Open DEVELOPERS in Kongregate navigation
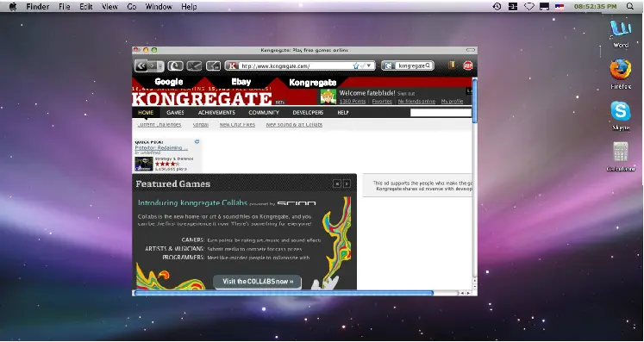Image resolution: width=644 pixels, height=342 pixels. pyautogui.click(x=308, y=113)
